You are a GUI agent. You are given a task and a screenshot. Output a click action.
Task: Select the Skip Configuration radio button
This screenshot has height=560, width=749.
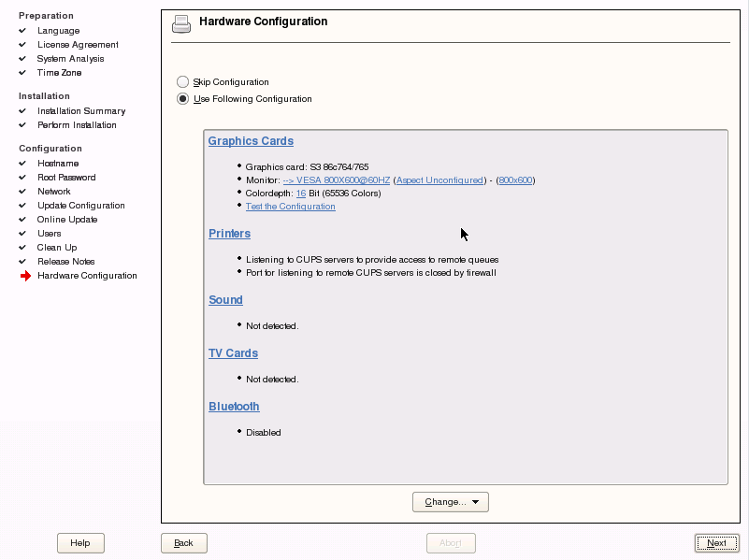[183, 82]
